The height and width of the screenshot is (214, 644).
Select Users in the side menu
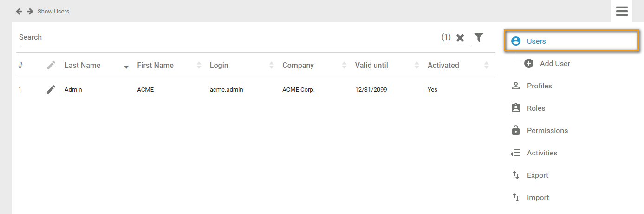click(536, 41)
